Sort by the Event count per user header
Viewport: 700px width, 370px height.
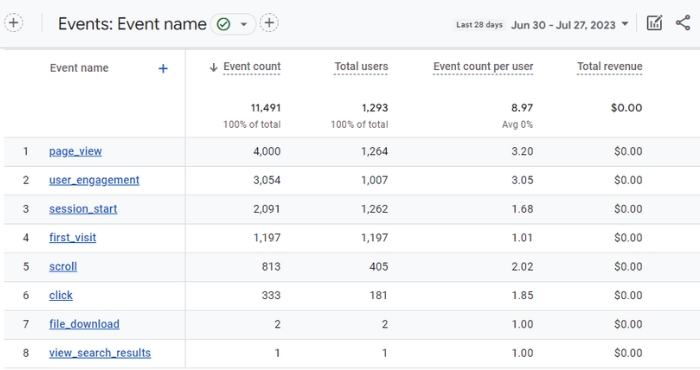point(483,67)
